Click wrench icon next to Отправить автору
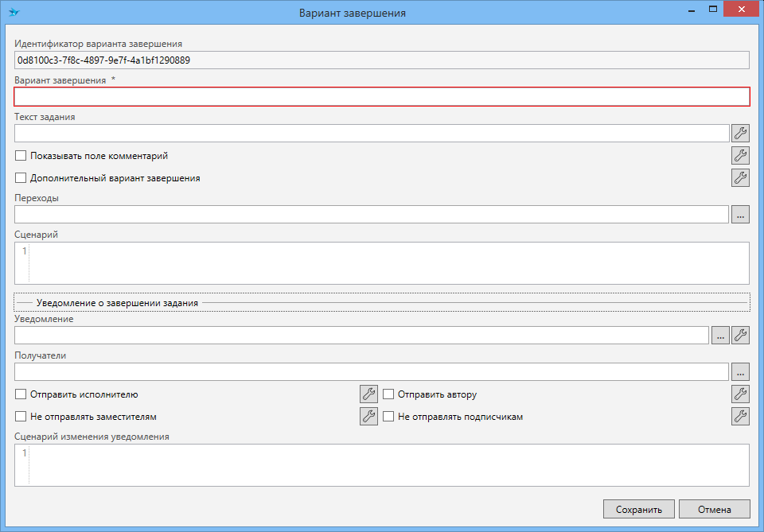 coord(740,394)
